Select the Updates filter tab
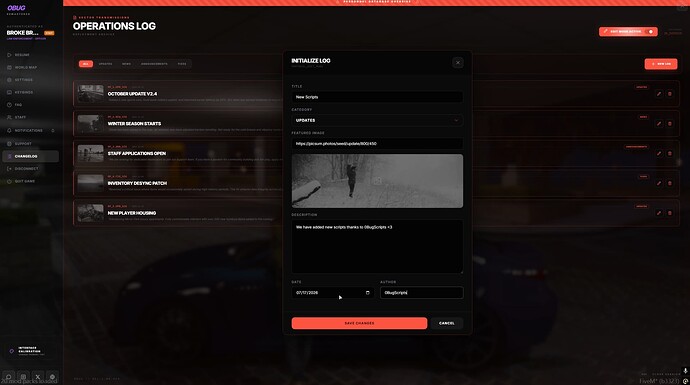The image size is (690, 385). (x=105, y=64)
